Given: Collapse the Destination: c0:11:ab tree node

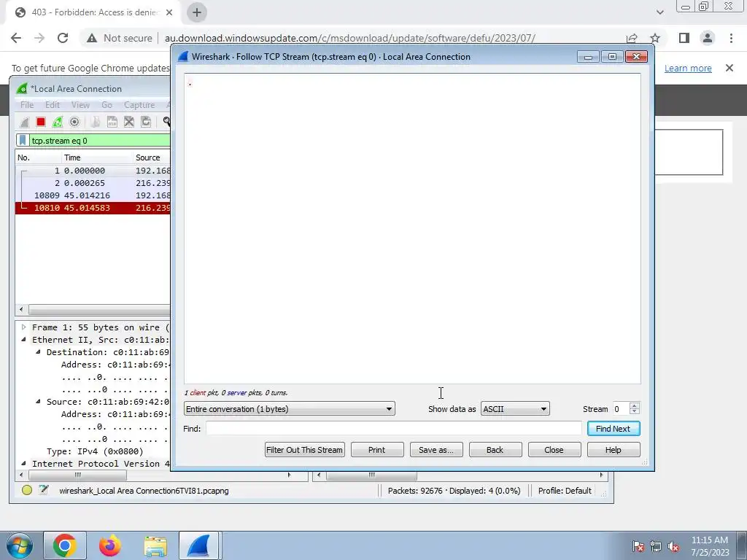Looking at the screenshot, I should [x=38, y=352].
